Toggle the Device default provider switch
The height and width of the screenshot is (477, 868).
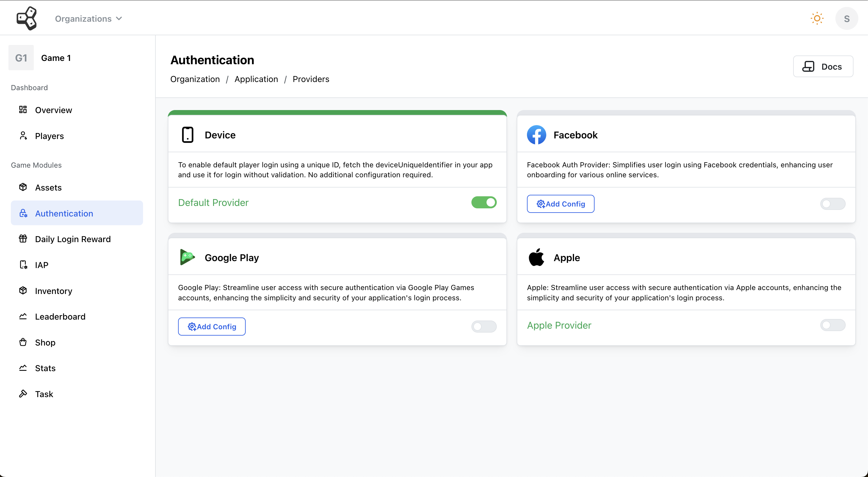pos(484,202)
